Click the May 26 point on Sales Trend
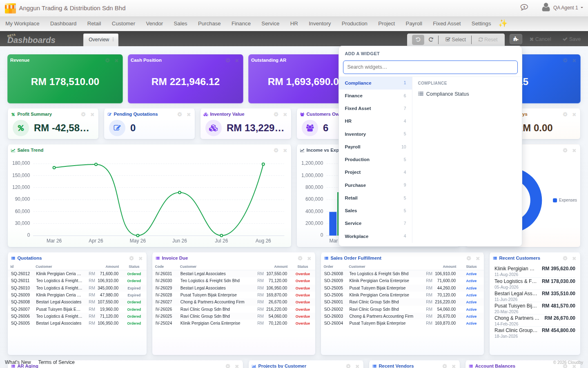 coord(138,236)
